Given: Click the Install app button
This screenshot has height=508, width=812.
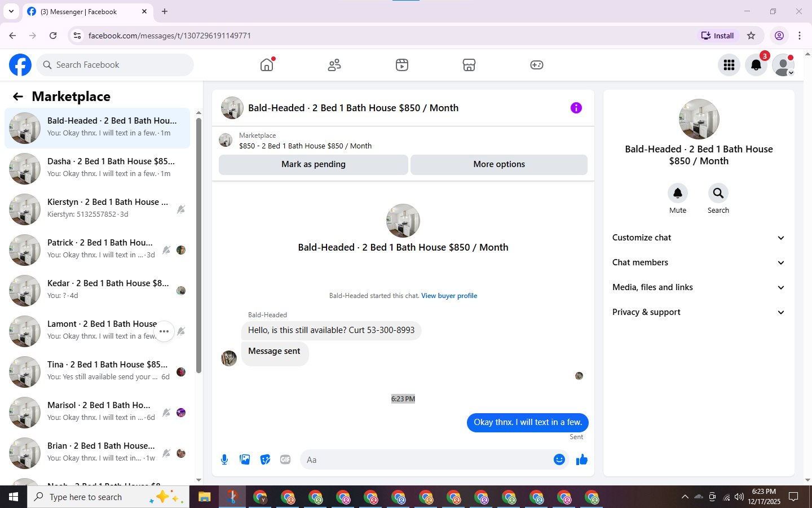Looking at the screenshot, I should (717, 36).
